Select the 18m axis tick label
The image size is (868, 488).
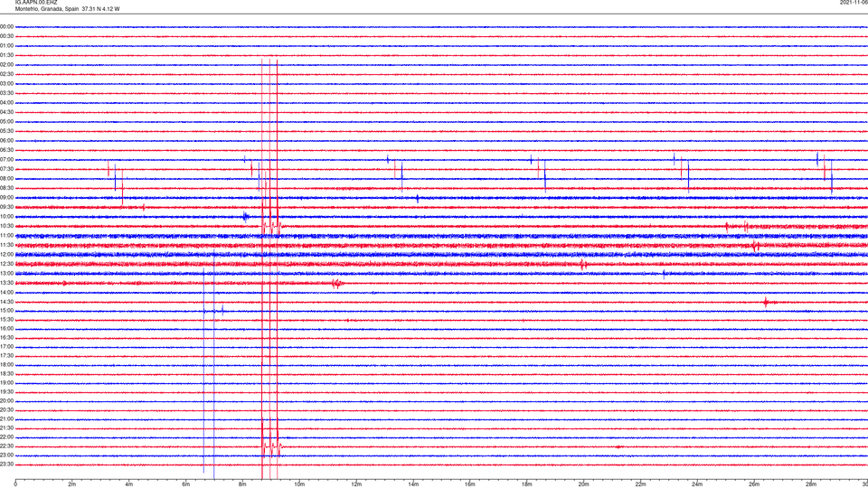(x=527, y=484)
